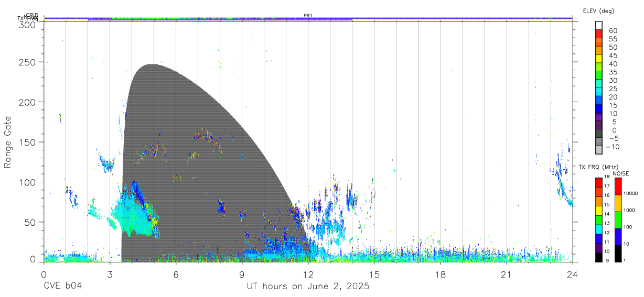This screenshot has width=644, height=297.
Task: Select red ELEV swatch between 55 and 60
Action: [x=599, y=34]
